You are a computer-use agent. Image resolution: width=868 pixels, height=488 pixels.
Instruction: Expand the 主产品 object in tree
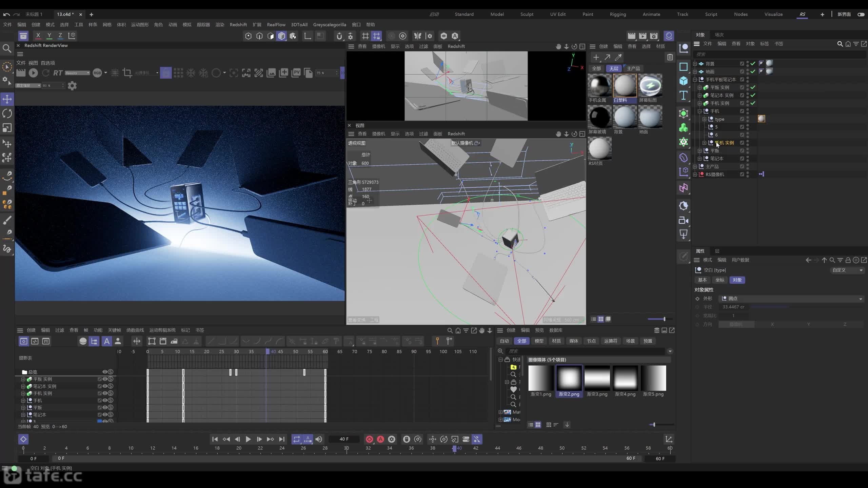pos(695,167)
